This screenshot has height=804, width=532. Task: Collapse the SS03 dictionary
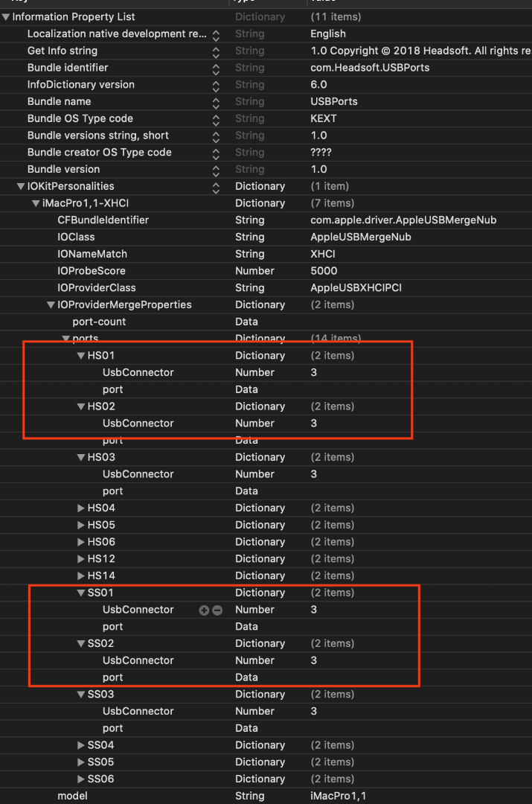click(x=81, y=695)
